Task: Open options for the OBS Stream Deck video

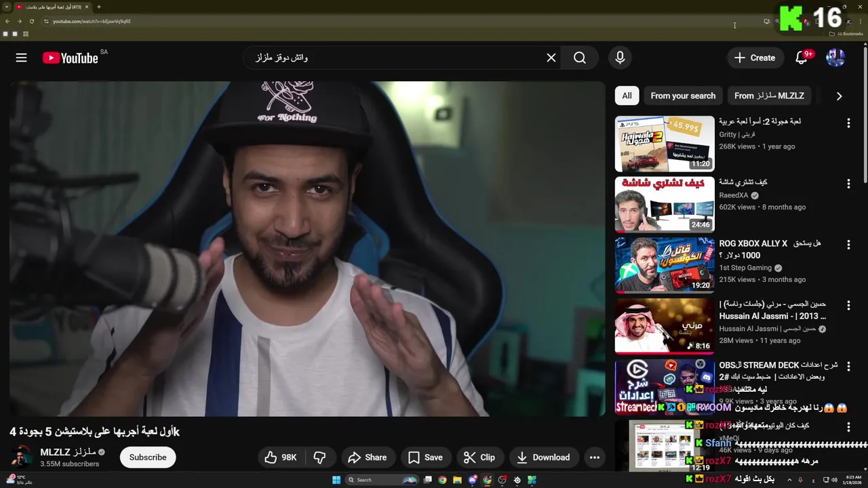Action: 848,367
